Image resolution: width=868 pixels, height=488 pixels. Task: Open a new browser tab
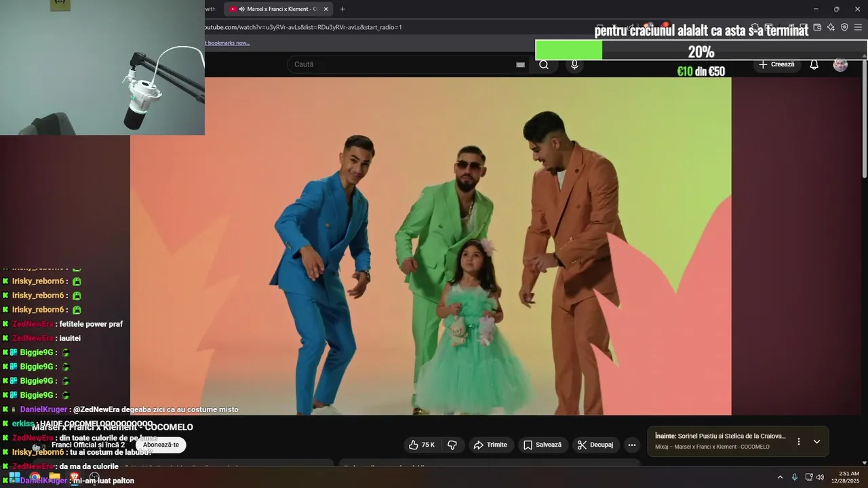[x=342, y=9]
